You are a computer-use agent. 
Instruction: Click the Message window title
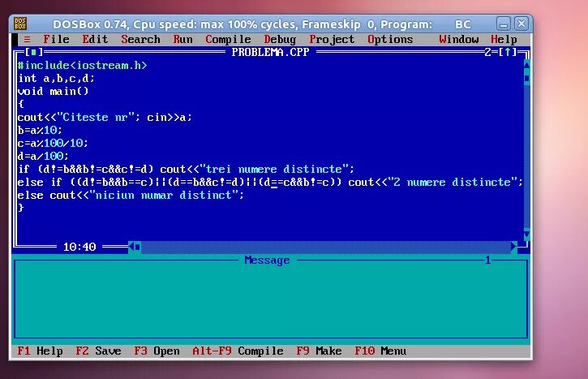(267, 260)
